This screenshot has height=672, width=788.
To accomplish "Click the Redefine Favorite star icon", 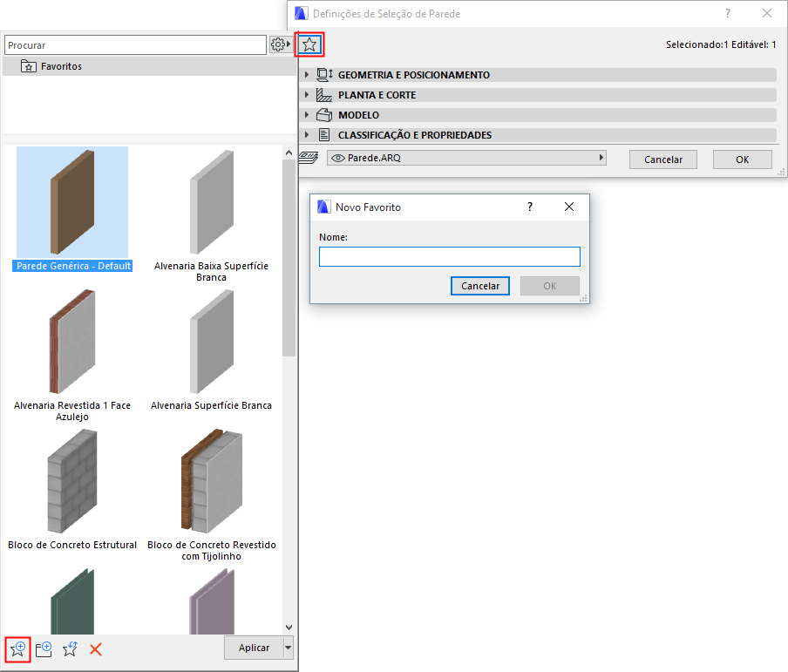I will pos(70,648).
